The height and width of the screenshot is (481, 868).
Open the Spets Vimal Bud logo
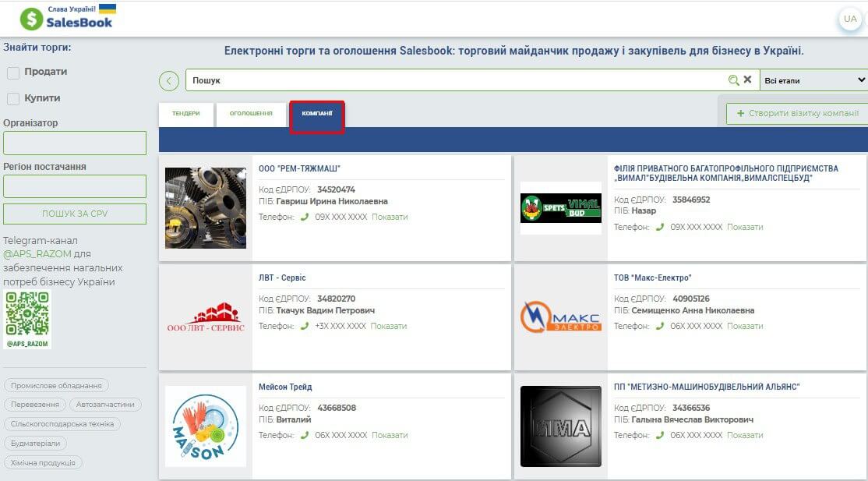561,208
